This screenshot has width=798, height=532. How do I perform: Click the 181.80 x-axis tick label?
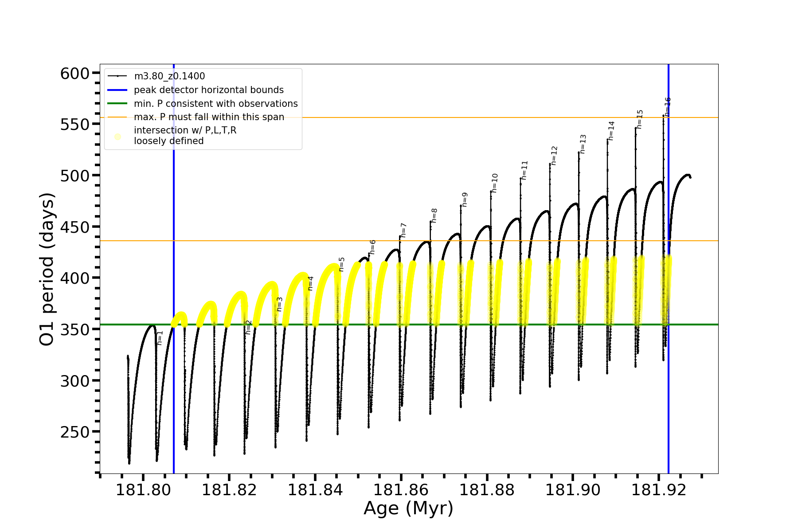pos(143,490)
